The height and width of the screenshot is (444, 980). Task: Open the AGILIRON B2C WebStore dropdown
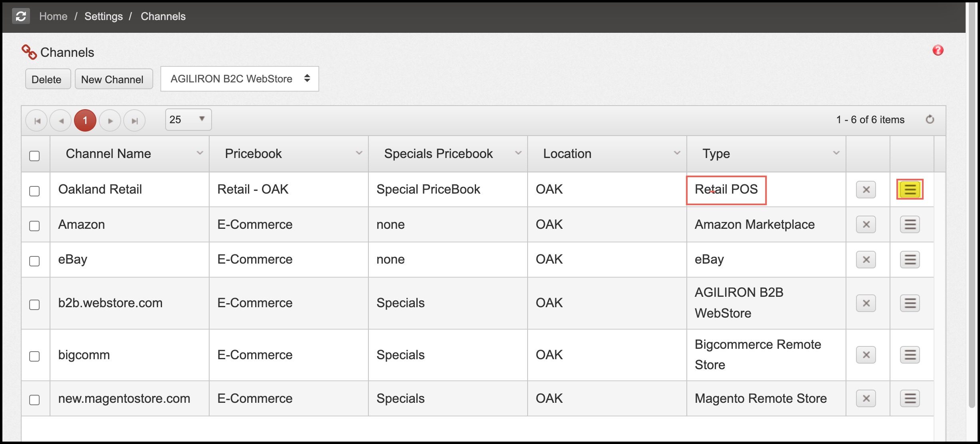pyautogui.click(x=240, y=79)
